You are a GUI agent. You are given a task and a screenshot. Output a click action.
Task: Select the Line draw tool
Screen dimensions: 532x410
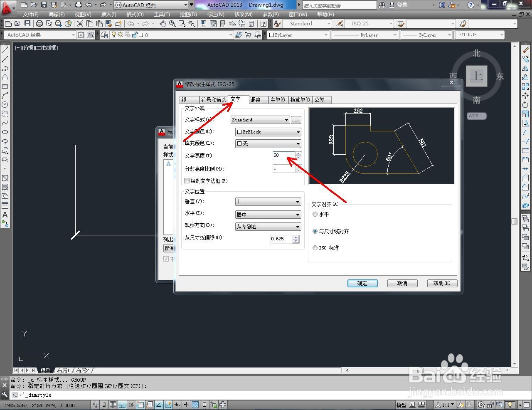[x=5, y=50]
